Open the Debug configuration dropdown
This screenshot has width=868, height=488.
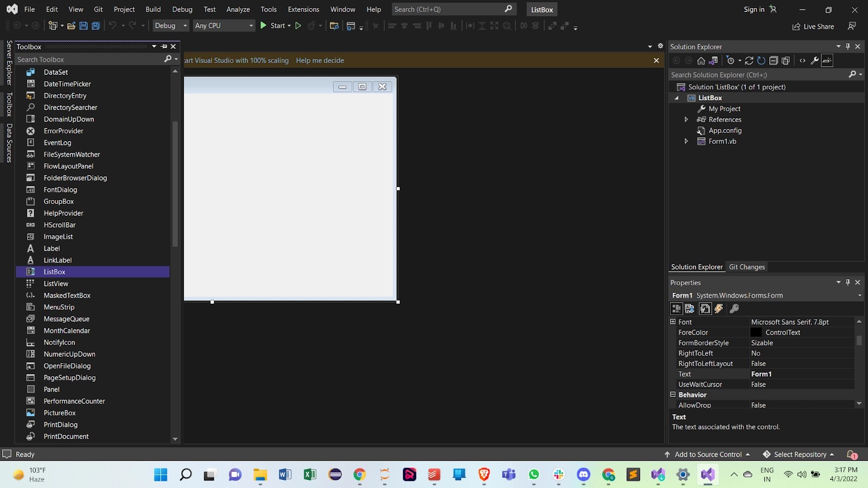point(170,25)
